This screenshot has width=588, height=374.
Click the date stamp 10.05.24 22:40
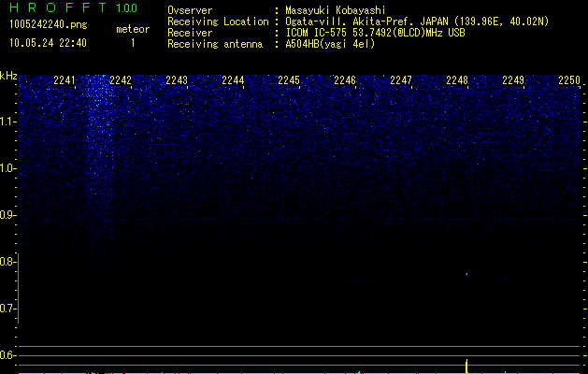[x=48, y=43]
